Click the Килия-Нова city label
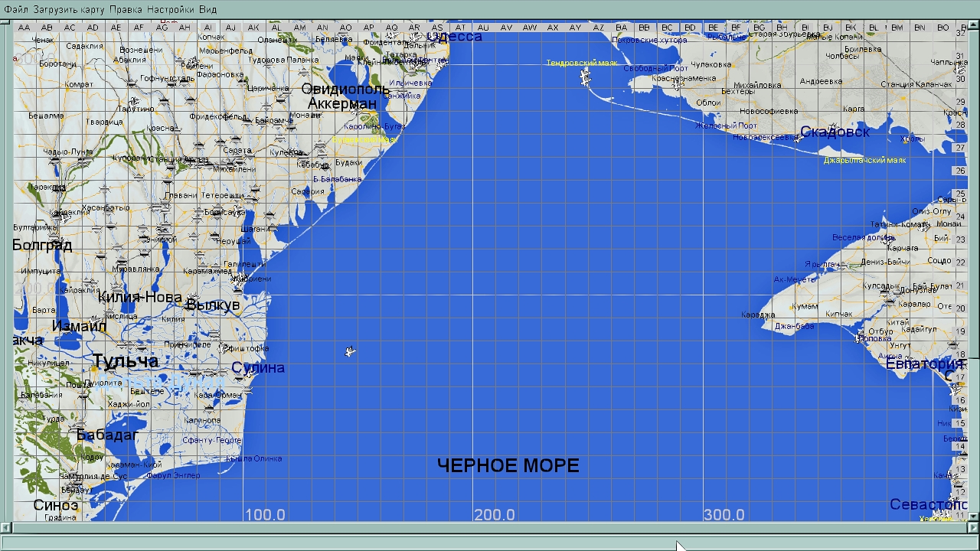The height and width of the screenshot is (551, 980). (140, 298)
